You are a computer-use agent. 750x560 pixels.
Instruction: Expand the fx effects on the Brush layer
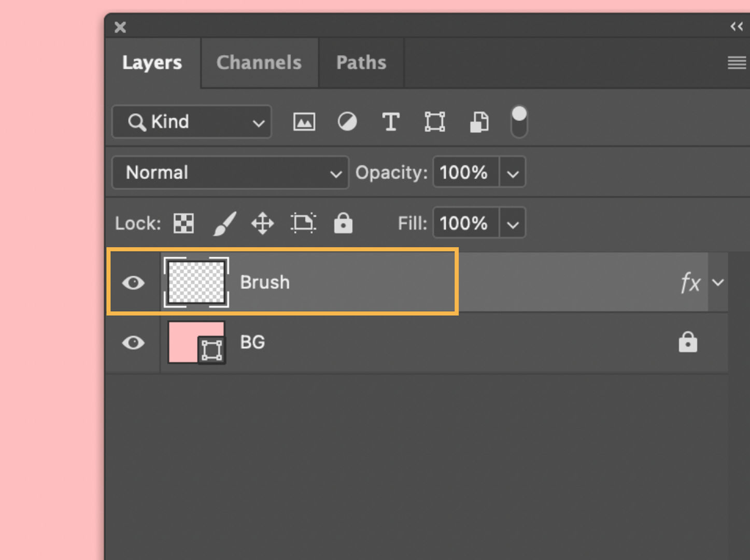click(x=718, y=283)
